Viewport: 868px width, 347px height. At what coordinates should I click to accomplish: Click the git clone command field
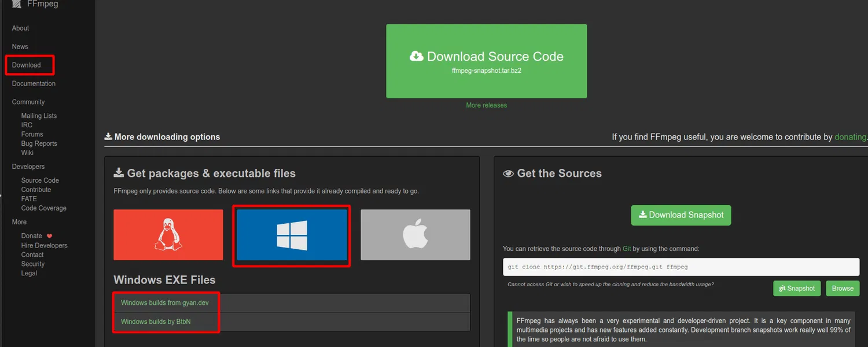click(681, 267)
